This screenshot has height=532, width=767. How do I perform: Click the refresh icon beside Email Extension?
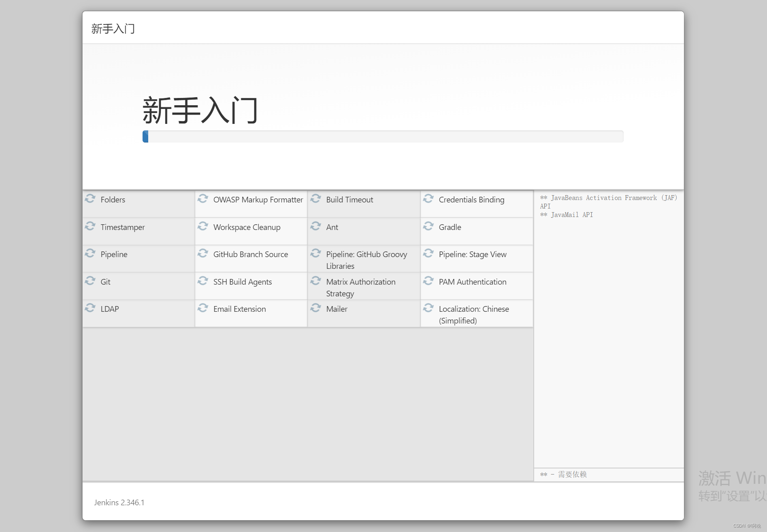pyautogui.click(x=203, y=308)
